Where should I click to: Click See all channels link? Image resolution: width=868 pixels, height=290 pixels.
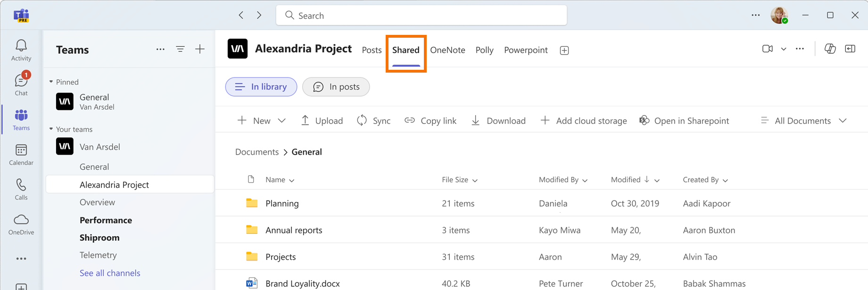point(110,273)
